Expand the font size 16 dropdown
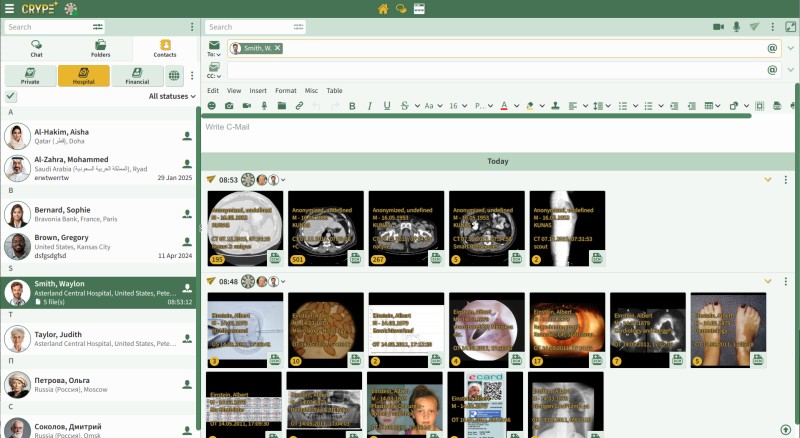 [458, 106]
